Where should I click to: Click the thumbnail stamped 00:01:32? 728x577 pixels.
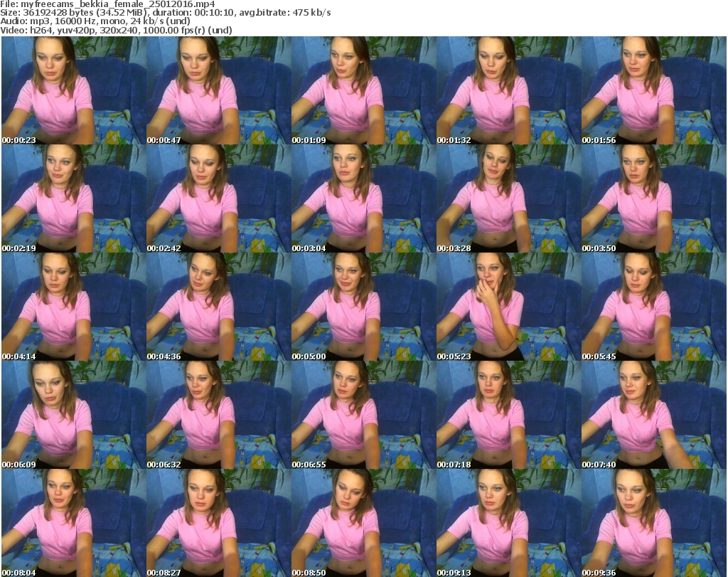coord(508,90)
